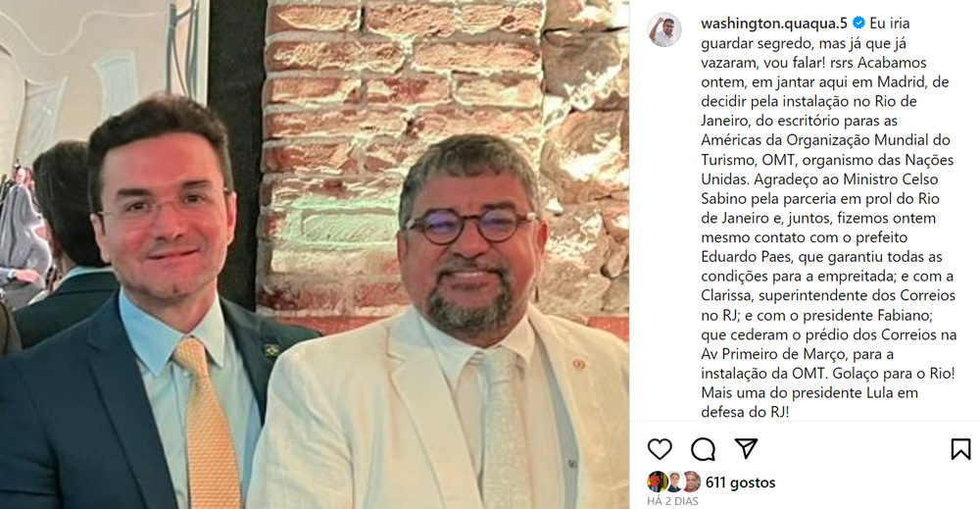Image resolution: width=980 pixels, height=509 pixels.
Task: Open washington.quaqua.5 profile picture
Action: [x=663, y=29]
